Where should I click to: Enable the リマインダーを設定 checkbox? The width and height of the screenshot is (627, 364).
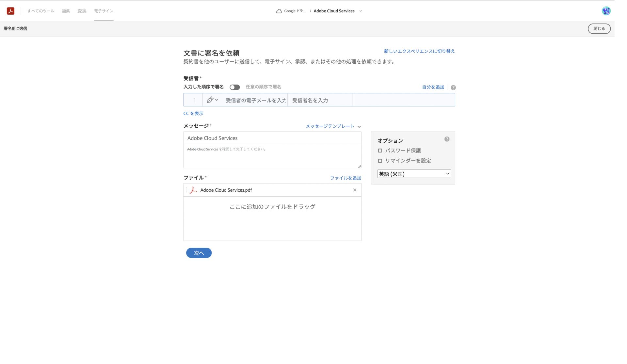pos(380,161)
